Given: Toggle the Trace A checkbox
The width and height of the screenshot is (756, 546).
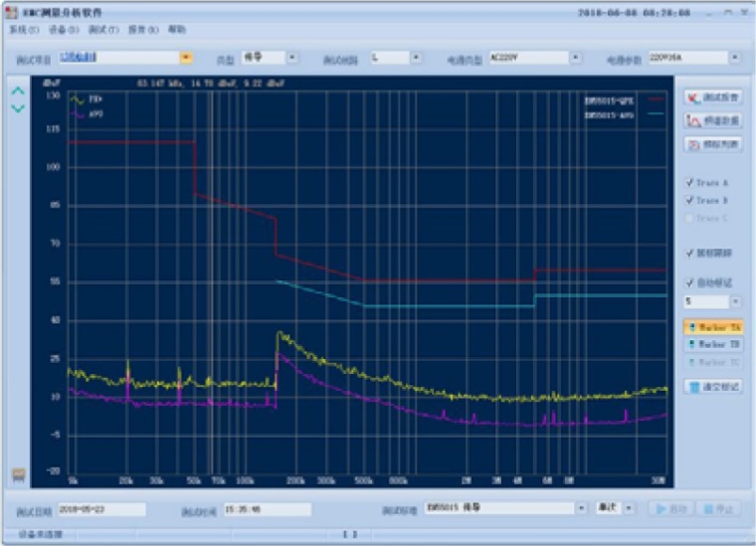Looking at the screenshot, I should point(689,184).
